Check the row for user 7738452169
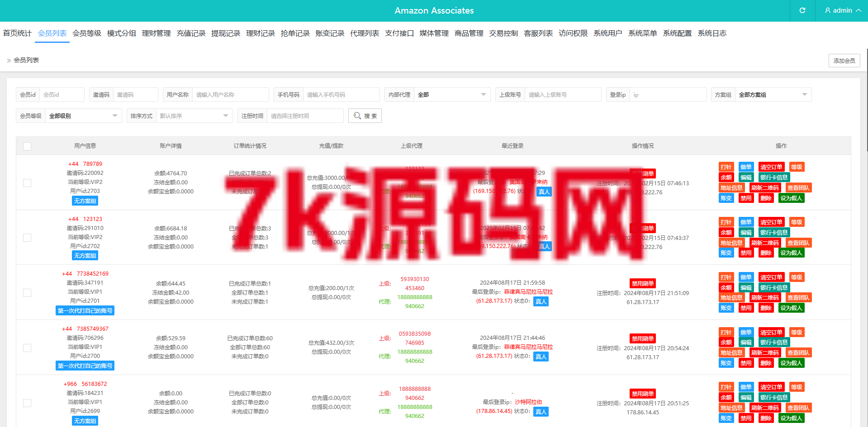Viewport: 868px width, 427px height. (27, 293)
